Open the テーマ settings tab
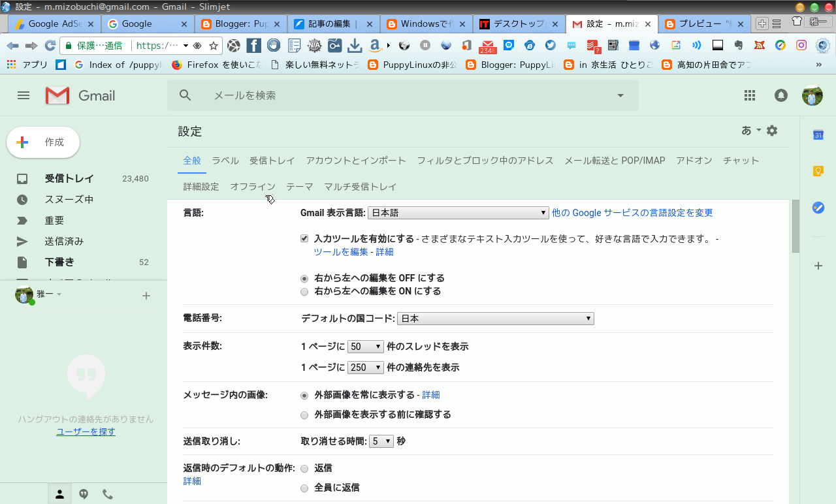Viewport: 836px width, 504px height. (x=299, y=186)
